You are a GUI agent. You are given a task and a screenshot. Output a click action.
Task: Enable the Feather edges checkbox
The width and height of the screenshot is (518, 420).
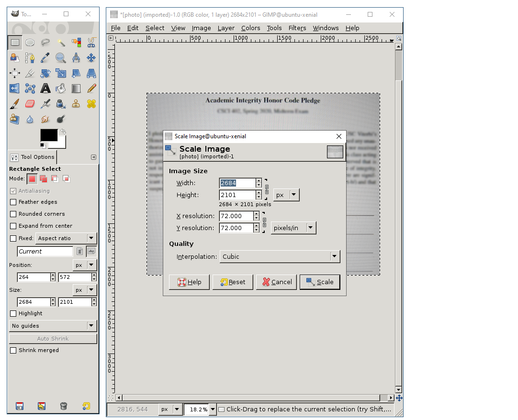coord(13,202)
